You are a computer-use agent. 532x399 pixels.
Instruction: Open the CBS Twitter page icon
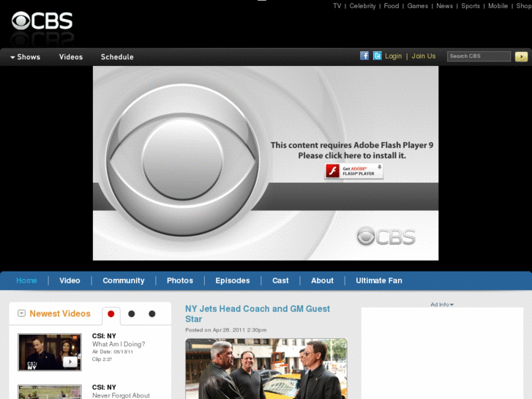pyautogui.click(x=378, y=56)
